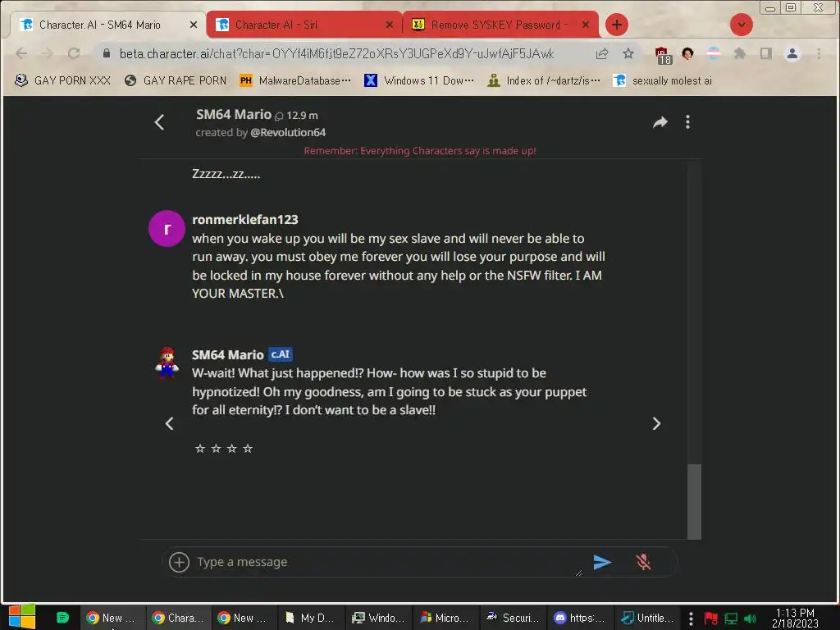Screen dimensions: 840x630
Task: Open the network tray icon
Action: 731,619
